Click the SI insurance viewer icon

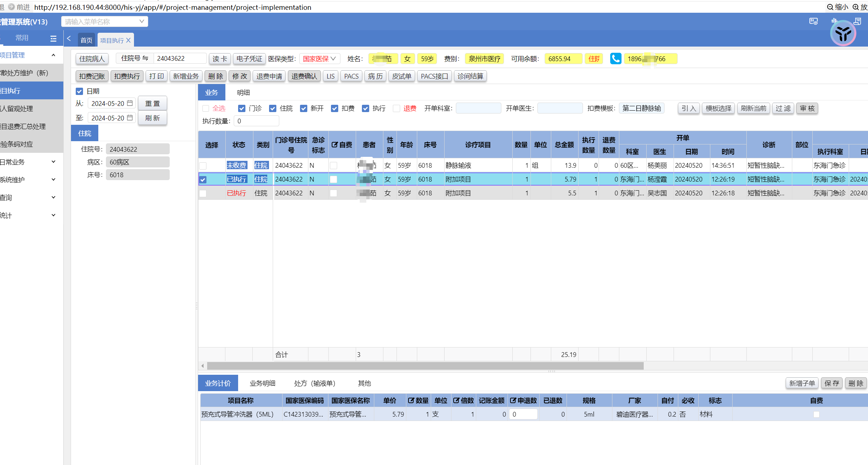click(x=813, y=21)
